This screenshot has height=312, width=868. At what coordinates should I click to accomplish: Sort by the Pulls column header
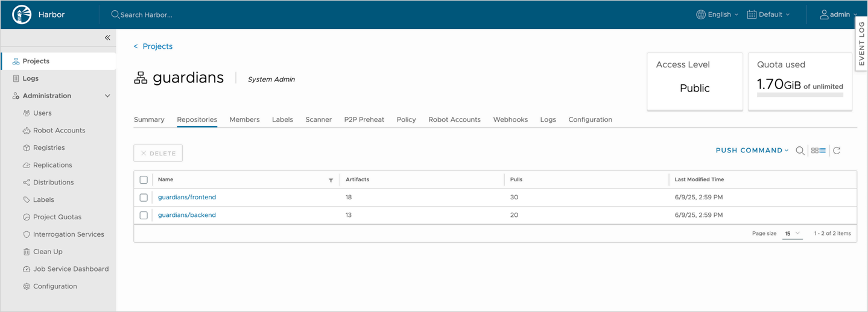516,179
